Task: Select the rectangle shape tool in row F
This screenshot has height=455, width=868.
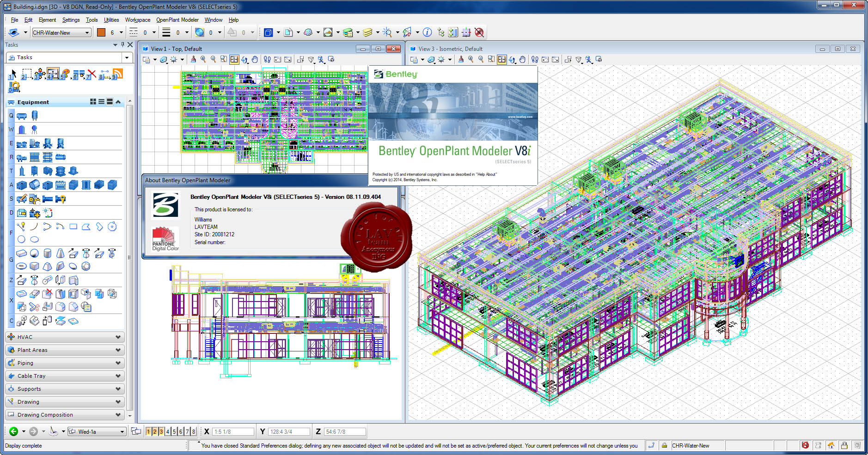Action: tap(73, 227)
